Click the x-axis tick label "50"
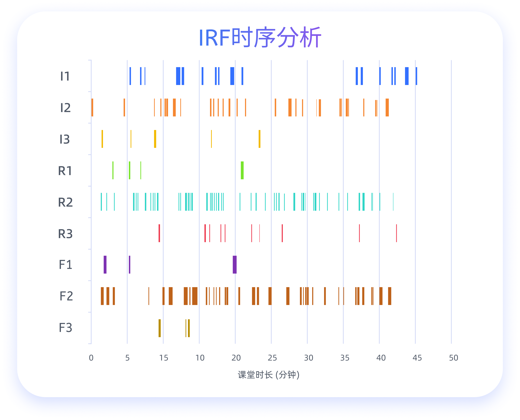The width and height of the screenshot is (520, 420). [453, 357]
